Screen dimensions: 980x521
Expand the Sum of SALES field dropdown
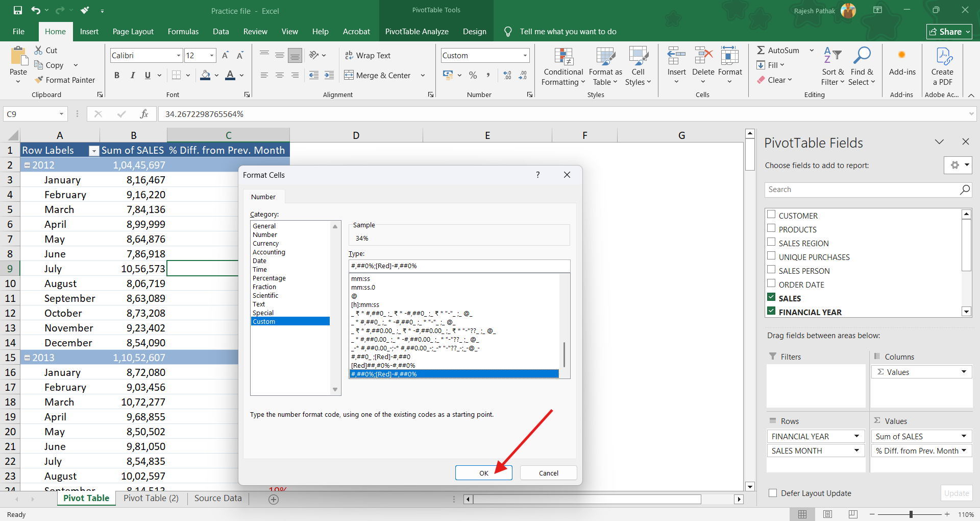(964, 436)
